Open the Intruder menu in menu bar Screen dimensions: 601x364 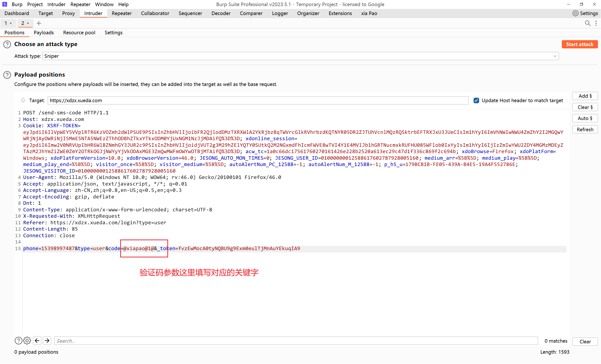[56, 4]
